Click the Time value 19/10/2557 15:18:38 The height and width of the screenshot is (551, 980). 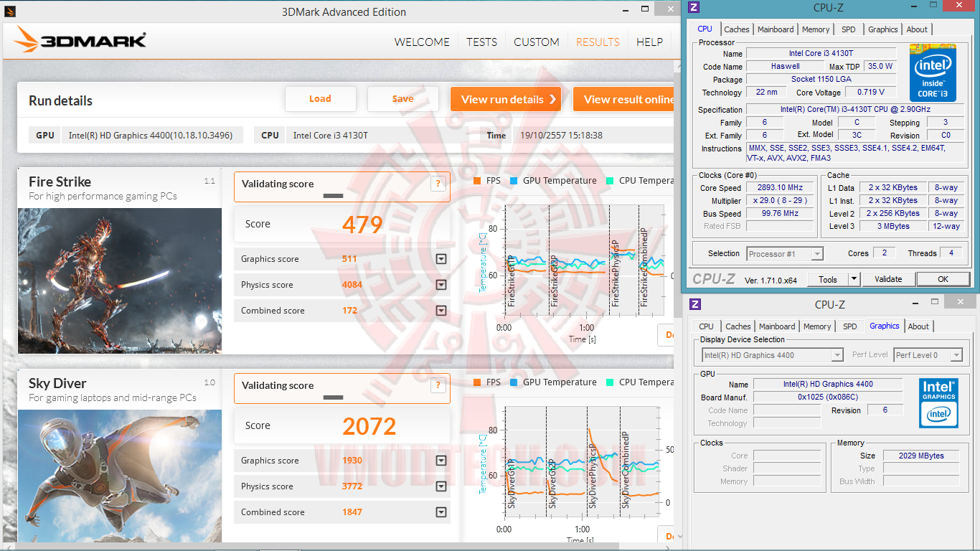tap(562, 135)
